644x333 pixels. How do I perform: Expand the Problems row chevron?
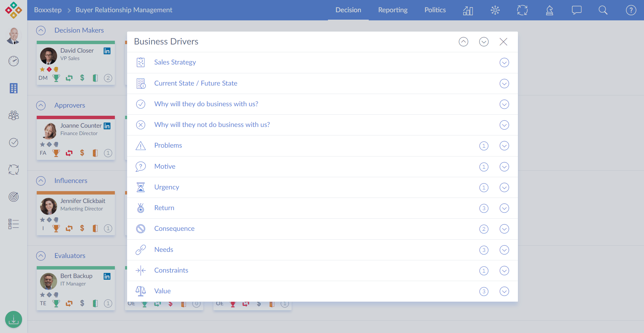pos(504,146)
